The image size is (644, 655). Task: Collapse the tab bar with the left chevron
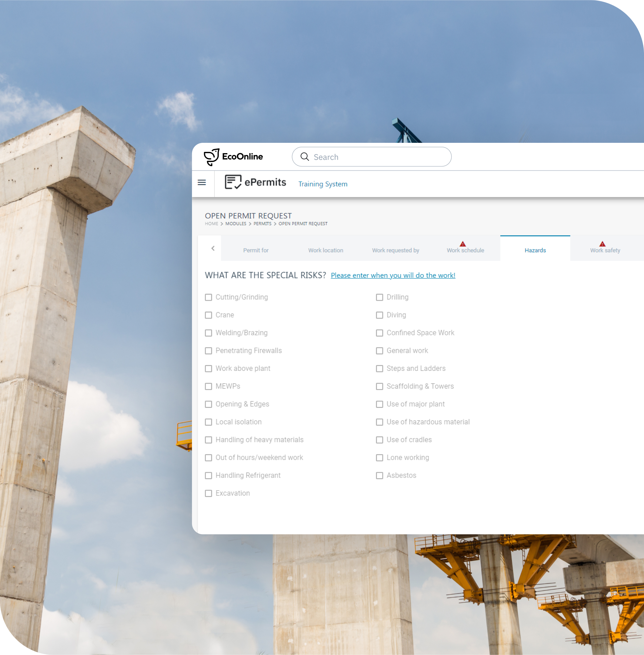[x=213, y=248]
